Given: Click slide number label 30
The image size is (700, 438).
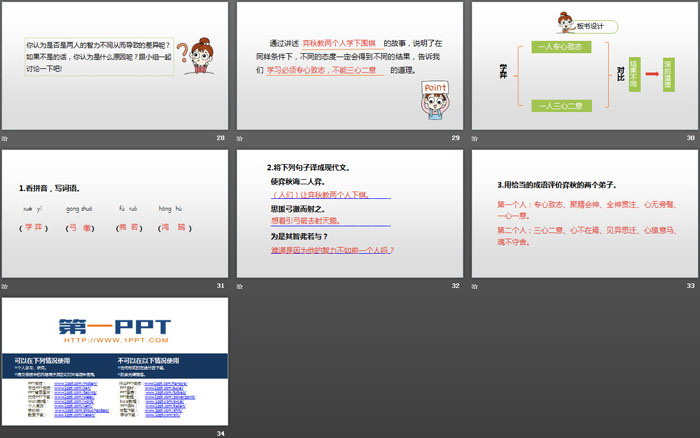Looking at the screenshot, I should coord(691,138).
